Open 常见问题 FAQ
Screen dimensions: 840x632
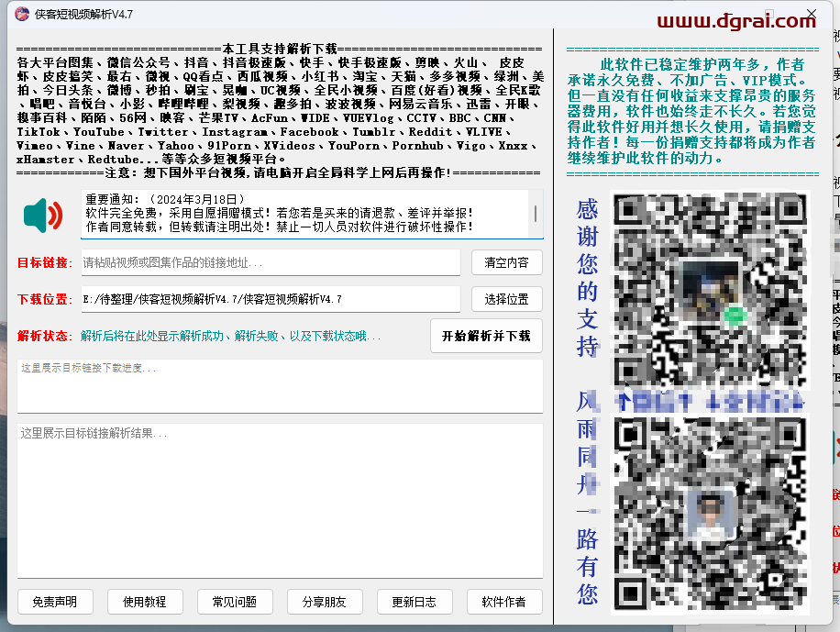[235, 602]
